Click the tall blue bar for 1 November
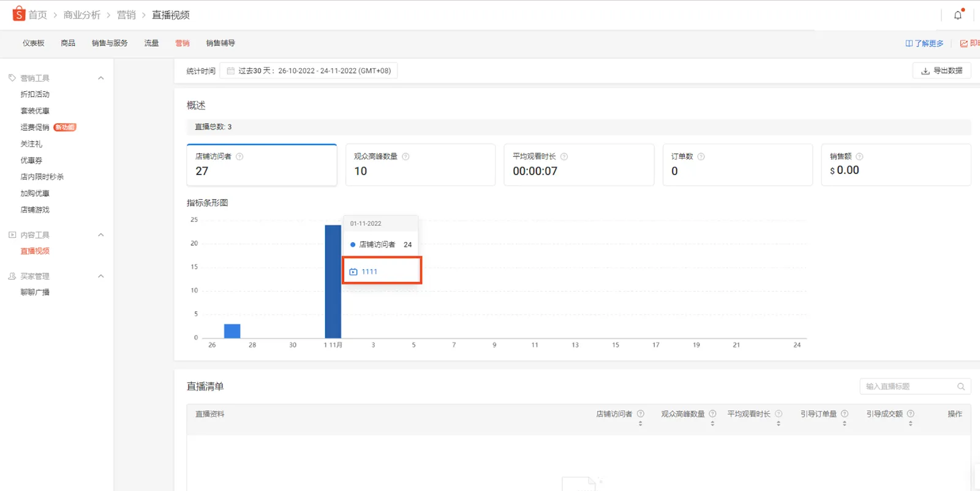The height and width of the screenshot is (491, 980). pos(333,281)
